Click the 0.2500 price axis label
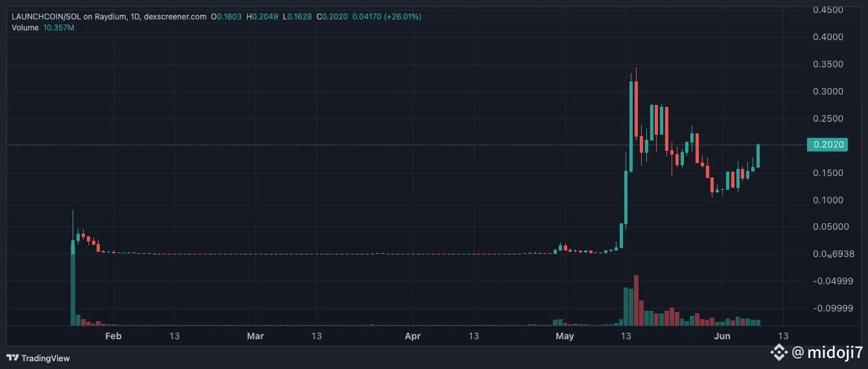The image size is (868, 369). pyautogui.click(x=828, y=118)
